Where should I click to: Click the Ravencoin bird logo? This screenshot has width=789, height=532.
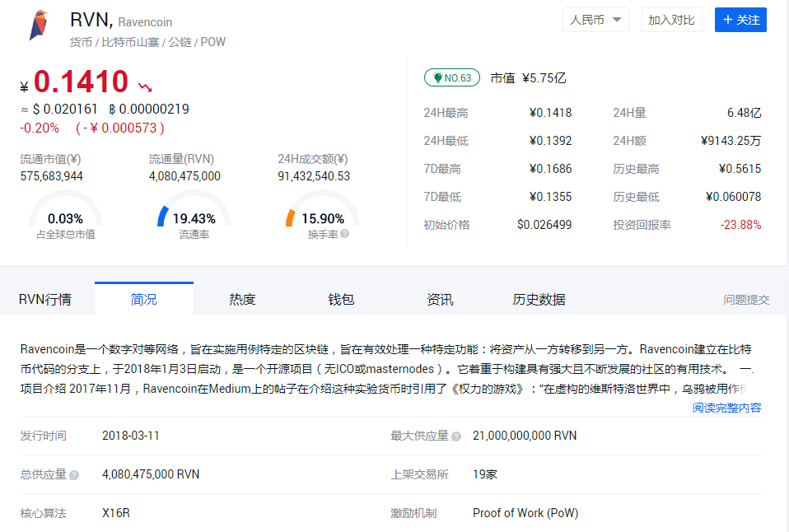[x=39, y=26]
